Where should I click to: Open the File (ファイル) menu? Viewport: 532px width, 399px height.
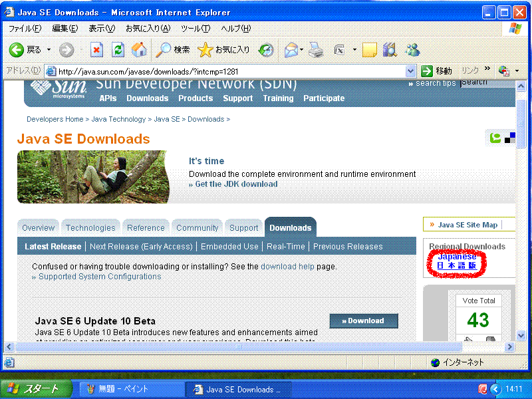pos(25,29)
